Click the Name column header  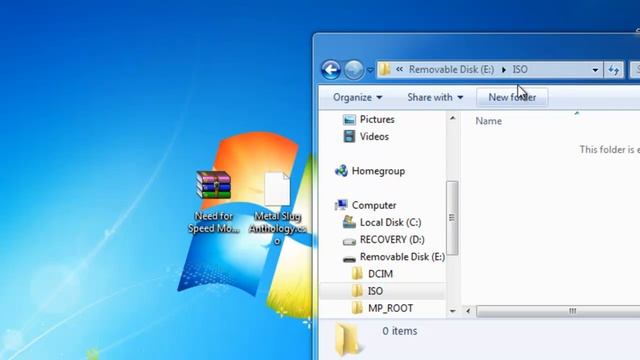[x=489, y=121]
